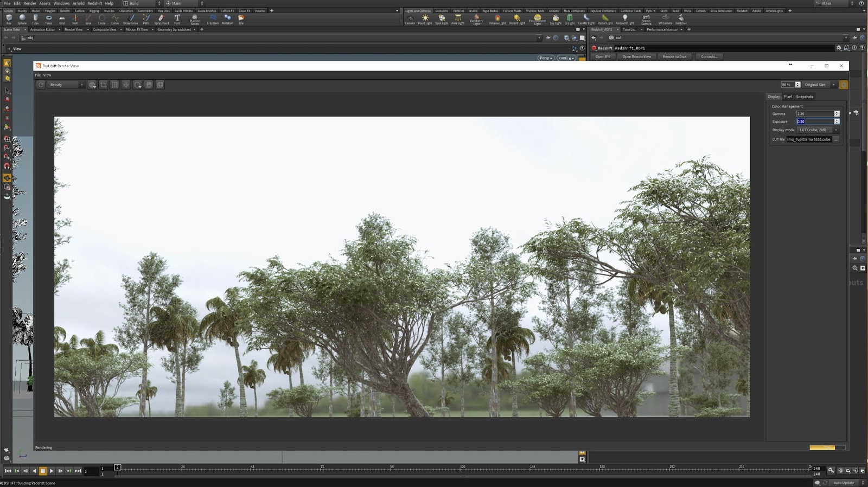Click the Controls... button
The image size is (868, 487).
(709, 56)
